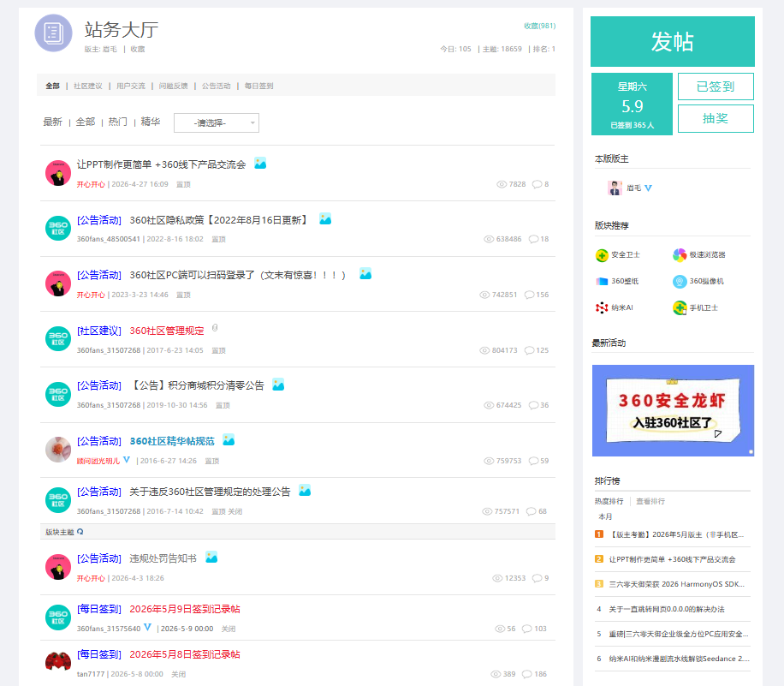Screen dimensions: 784x686
Task: Select the 热门 sort filter
Action: point(117,122)
